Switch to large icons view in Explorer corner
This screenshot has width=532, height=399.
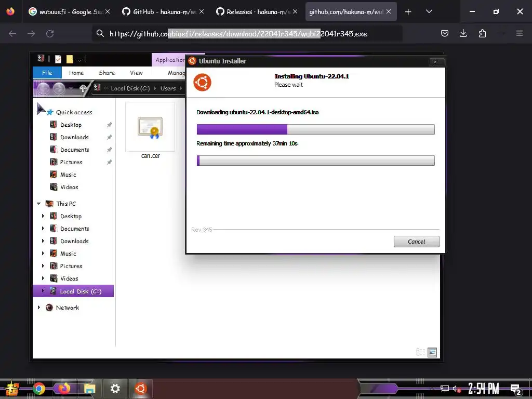click(432, 352)
